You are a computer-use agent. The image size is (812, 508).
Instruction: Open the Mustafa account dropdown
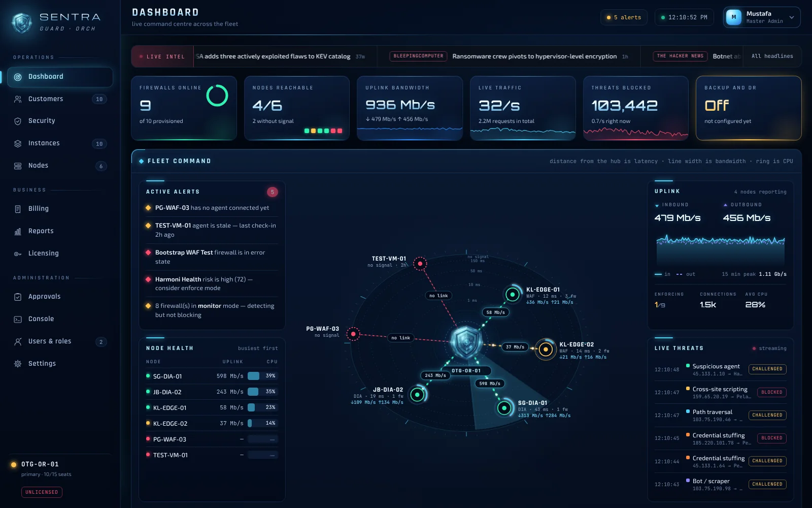[762, 17]
